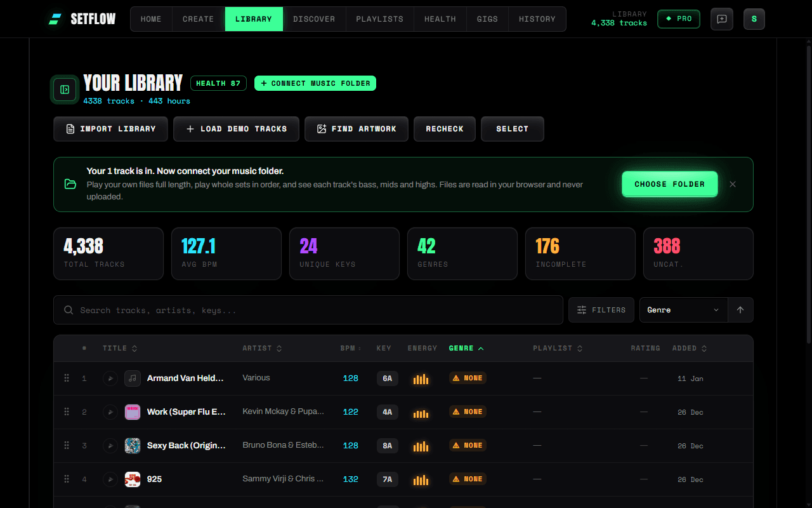Open the Genre sort-by dropdown

[x=683, y=310]
